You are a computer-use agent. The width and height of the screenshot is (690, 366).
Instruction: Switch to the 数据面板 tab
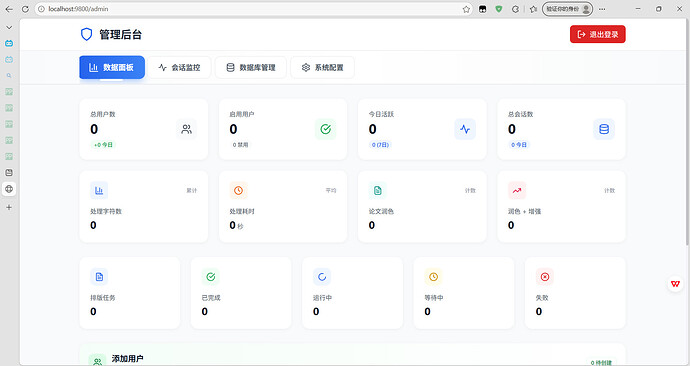pos(112,67)
